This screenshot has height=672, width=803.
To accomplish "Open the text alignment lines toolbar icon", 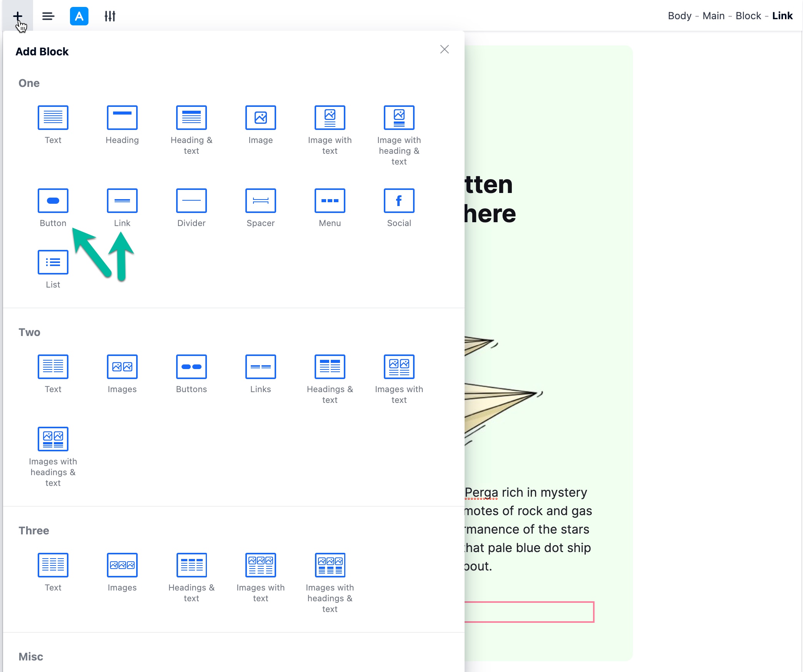I will [48, 16].
